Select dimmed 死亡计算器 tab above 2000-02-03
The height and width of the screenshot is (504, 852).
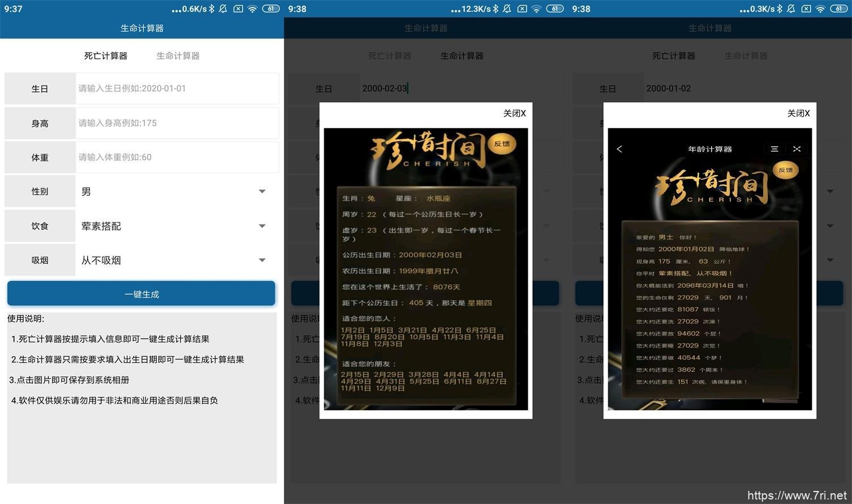390,56
